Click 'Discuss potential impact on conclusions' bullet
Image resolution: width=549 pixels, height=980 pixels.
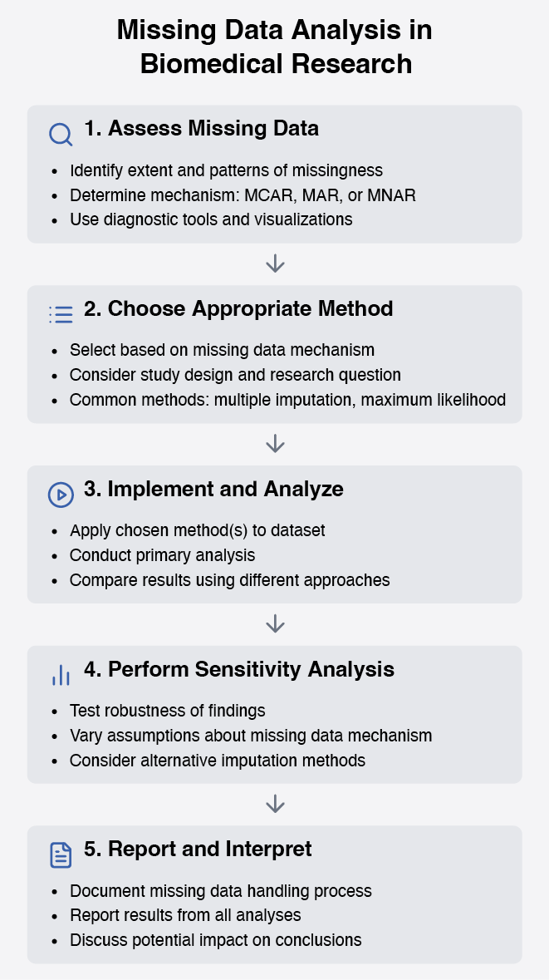pos(215,940)
